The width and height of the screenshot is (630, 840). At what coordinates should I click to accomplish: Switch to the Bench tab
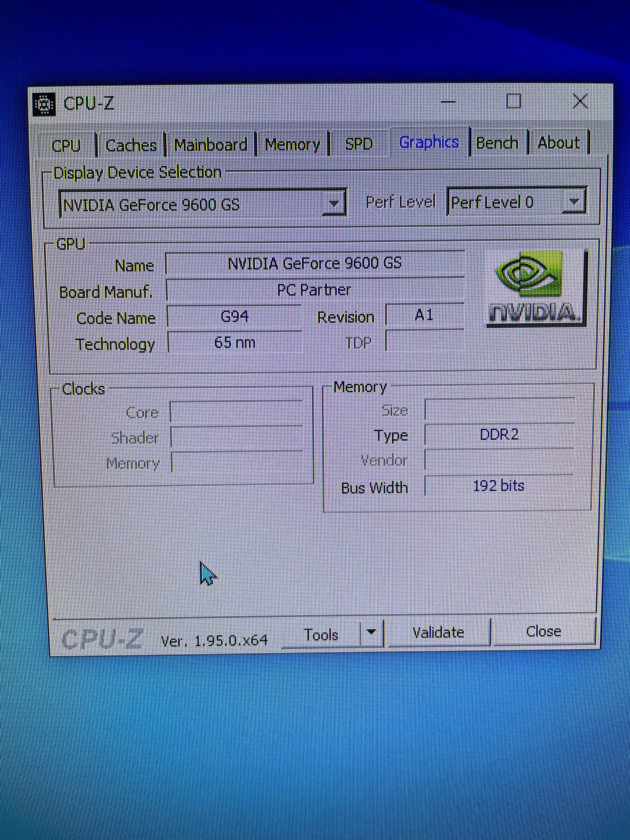(x=497, y=143)
